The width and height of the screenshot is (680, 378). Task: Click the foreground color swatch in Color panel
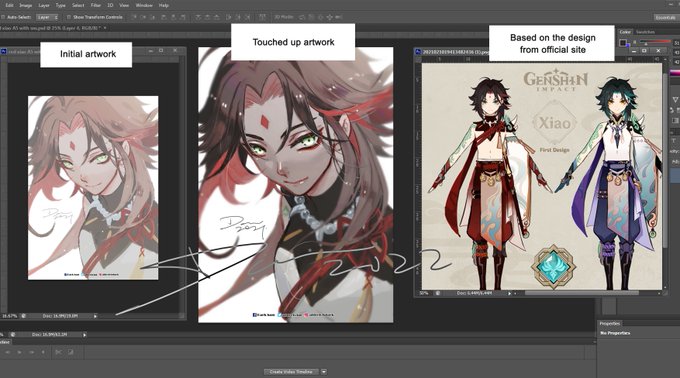[623, 42]
